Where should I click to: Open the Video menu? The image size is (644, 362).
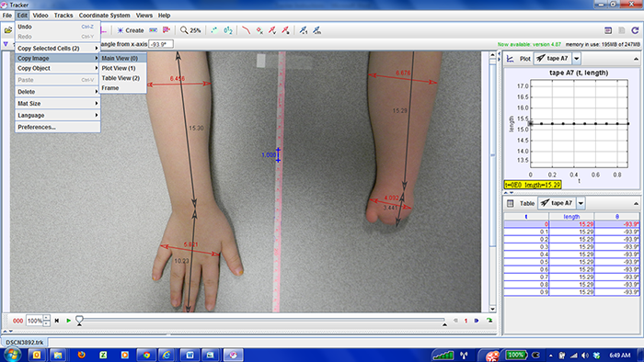(x=40, y=16)
